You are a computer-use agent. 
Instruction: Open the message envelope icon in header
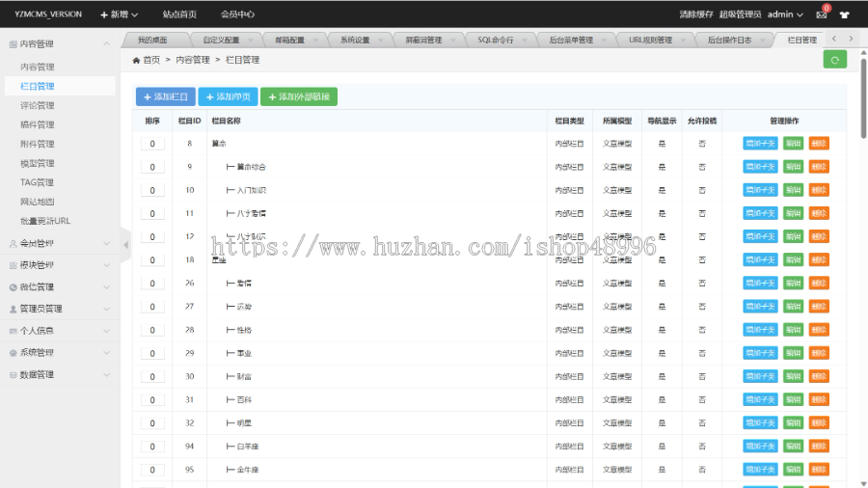click(x=822, y=14)
